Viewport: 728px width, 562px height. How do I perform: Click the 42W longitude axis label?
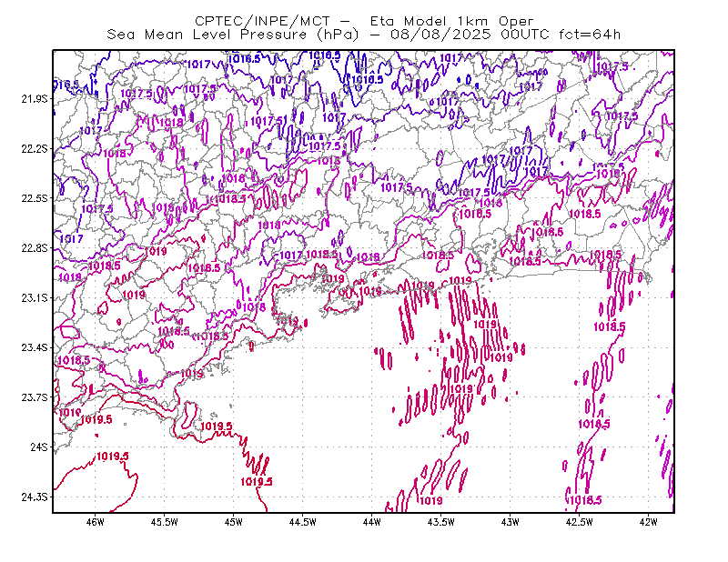648,522
